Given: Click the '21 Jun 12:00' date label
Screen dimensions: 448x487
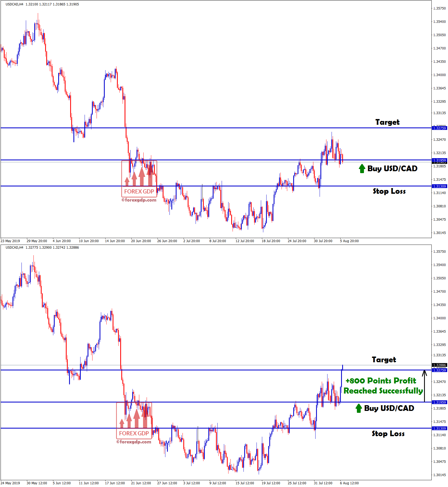Looking at the screenshot, I should click(141, 483).
